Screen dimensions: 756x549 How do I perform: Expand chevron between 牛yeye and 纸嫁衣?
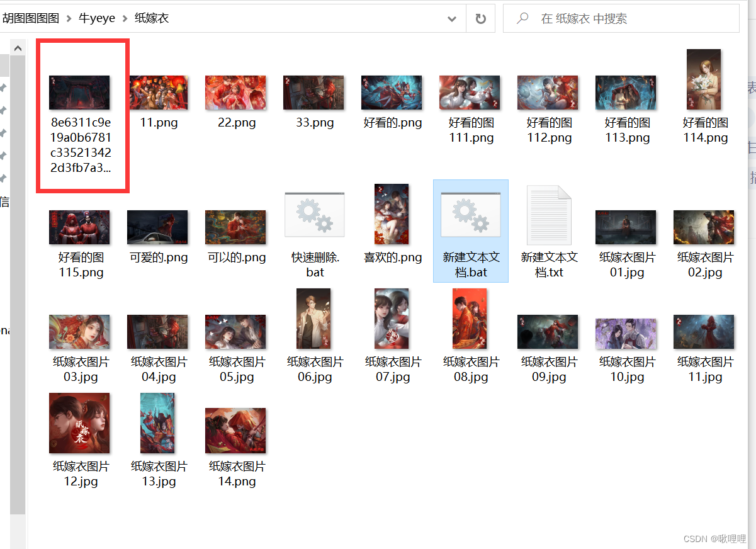pos(125,19)
